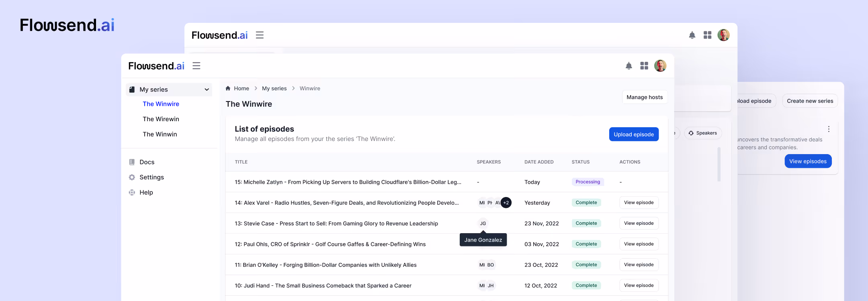Select The Winwin in sidebar
The height and width of the screenshot is (301, 868).
[x=160, y=134]
